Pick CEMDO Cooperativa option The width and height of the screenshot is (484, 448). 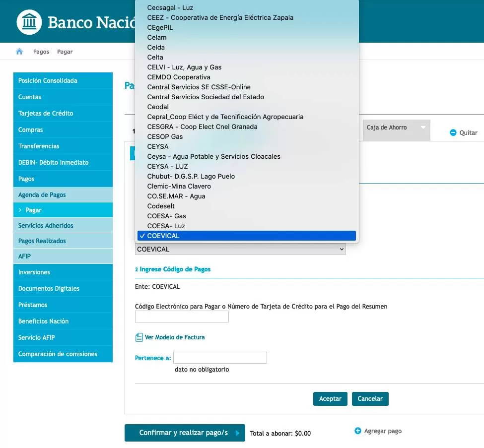(x=247, y=77)
